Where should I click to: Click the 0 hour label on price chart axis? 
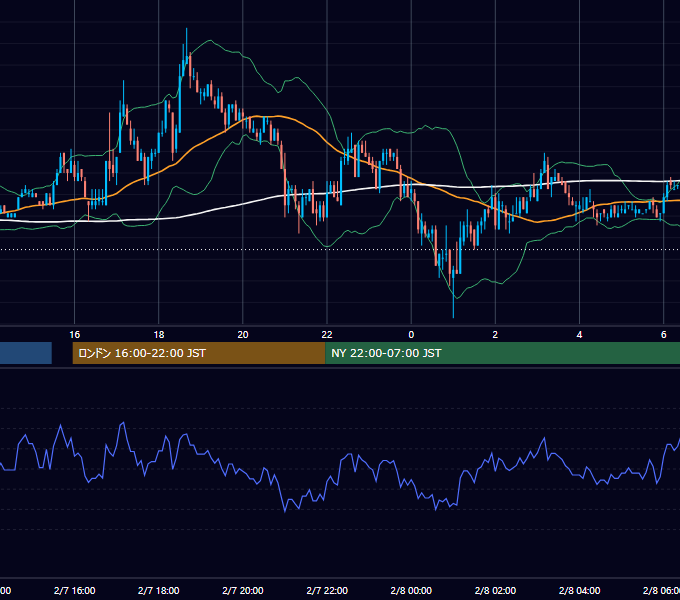(411, 335)
